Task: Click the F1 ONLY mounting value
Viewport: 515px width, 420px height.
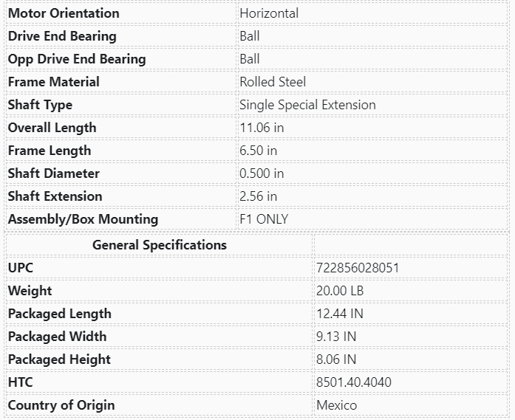Action: [x=264, y=219]
